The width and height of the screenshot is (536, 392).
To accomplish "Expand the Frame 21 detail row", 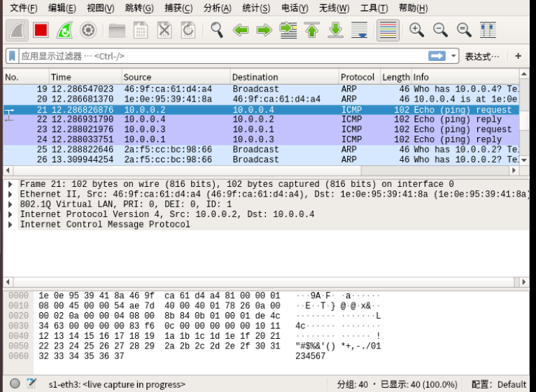I will pos(10,184).
